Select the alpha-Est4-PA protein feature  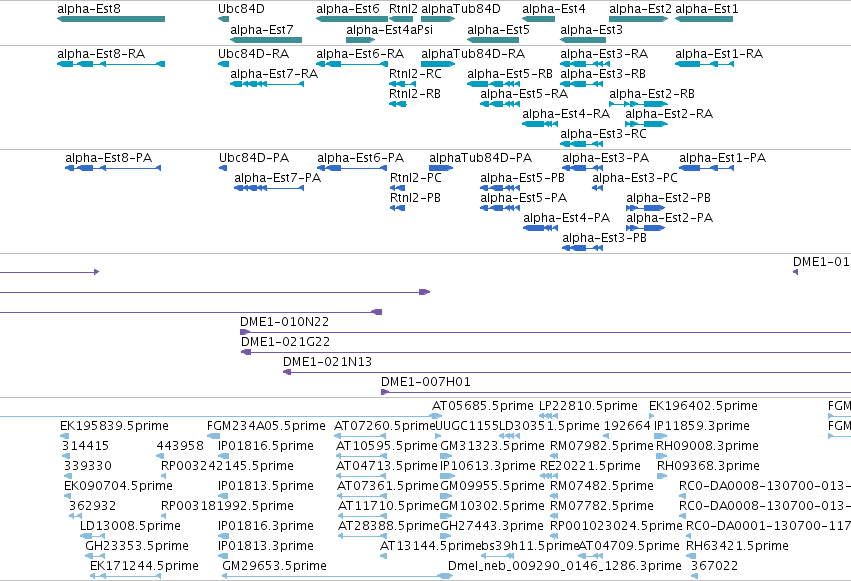(x=541, y=228)
